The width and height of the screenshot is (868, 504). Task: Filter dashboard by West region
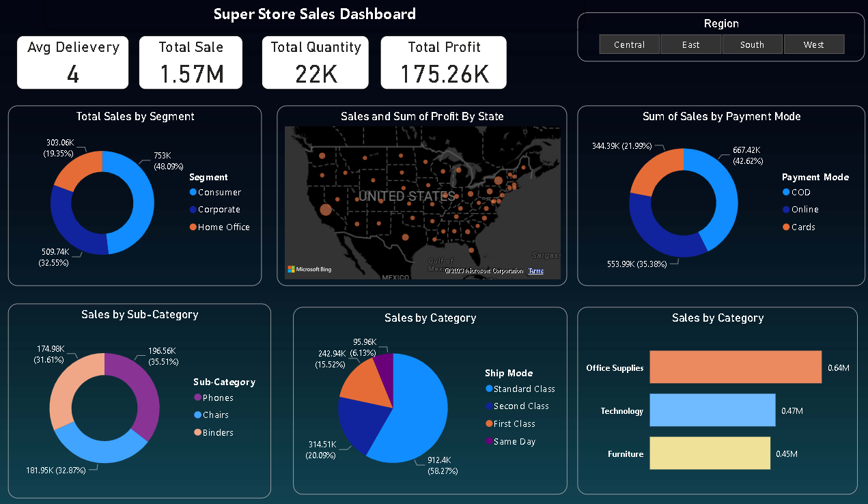(x=813, y=45)
